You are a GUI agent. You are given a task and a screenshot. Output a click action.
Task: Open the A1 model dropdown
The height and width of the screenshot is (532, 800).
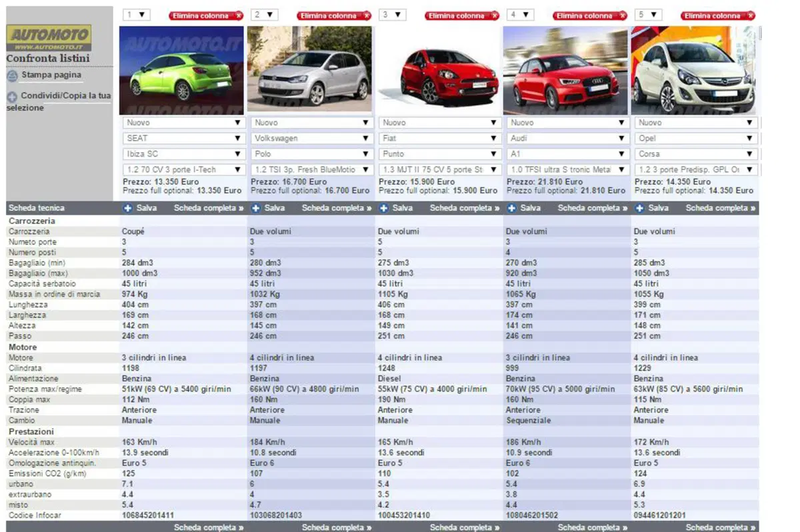(567, 154)
